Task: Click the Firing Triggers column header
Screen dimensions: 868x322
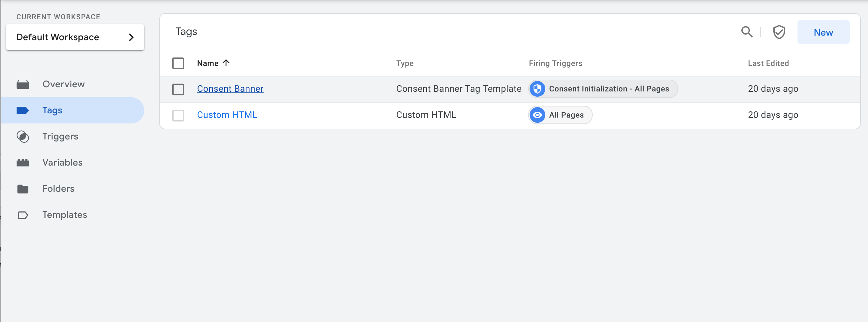Action: point(555,63)
